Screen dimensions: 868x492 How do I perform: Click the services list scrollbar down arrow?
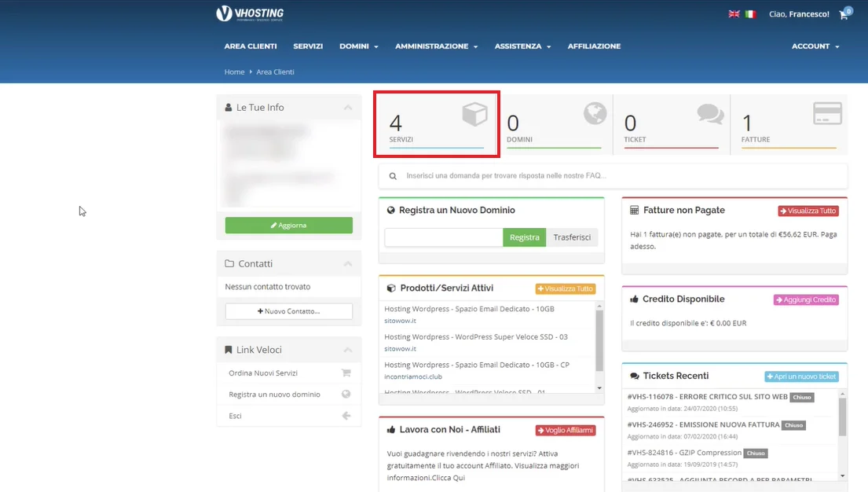pos(599,388)
